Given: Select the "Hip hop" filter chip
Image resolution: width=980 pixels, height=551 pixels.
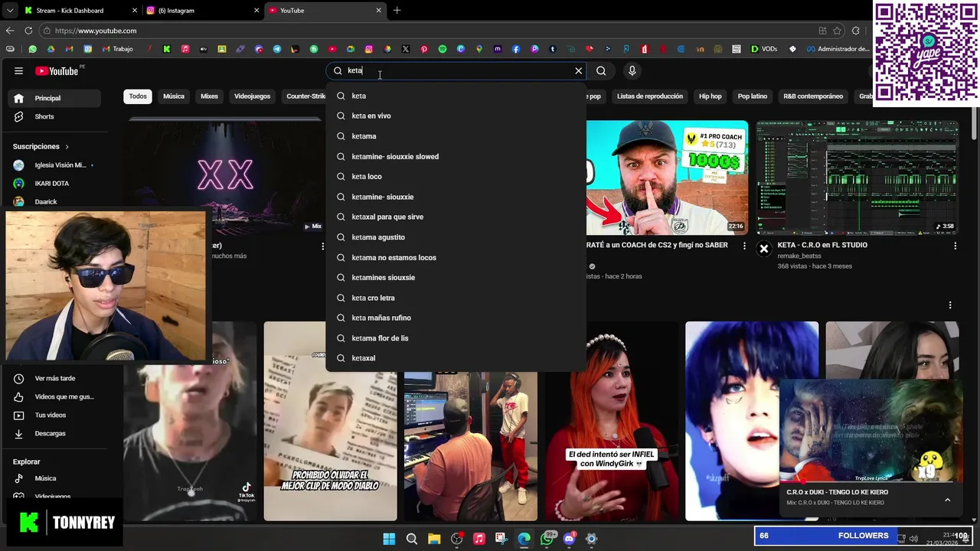Looking at the screenshot, I should pos(710,96).
